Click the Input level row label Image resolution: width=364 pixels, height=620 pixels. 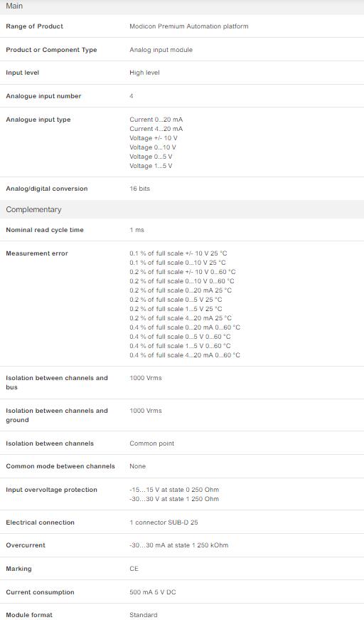(23, 73)
